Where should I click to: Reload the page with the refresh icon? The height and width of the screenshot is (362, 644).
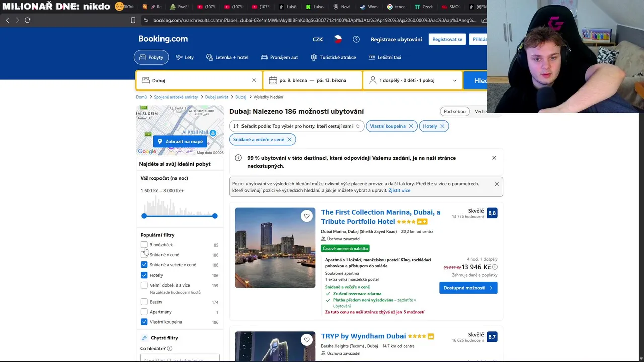(x=27, y=20)
